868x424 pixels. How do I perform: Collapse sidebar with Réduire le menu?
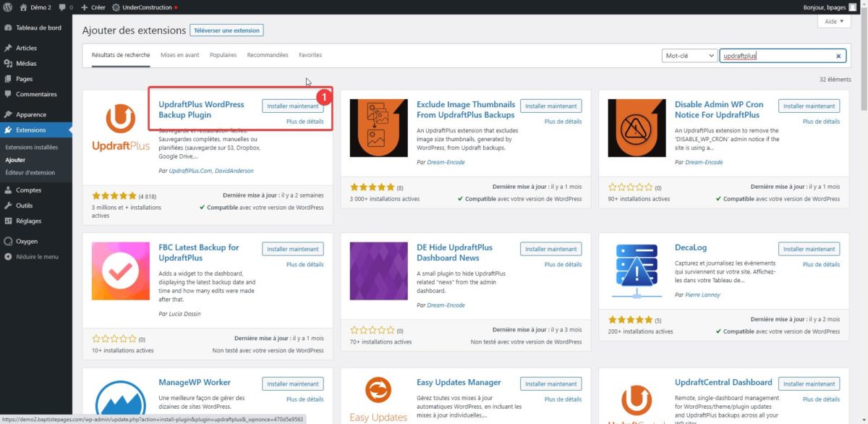point(36,256)
